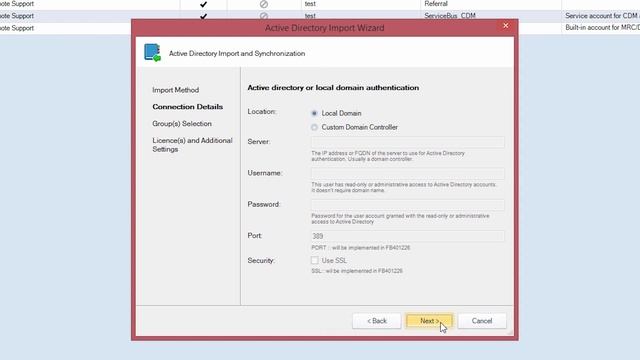Click the 'SSL : will be implemented' note
The image size is (640, 360).
357,271
